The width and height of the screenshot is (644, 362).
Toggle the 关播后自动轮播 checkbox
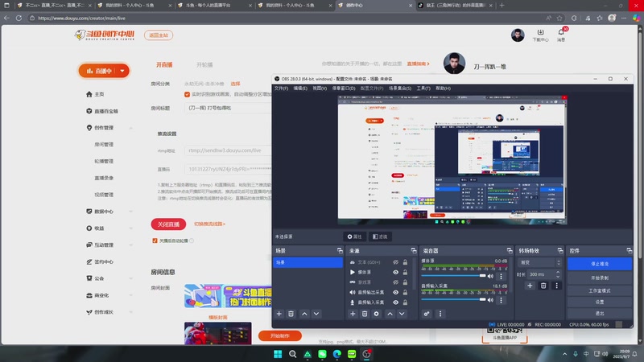click(x=155, y=241)
